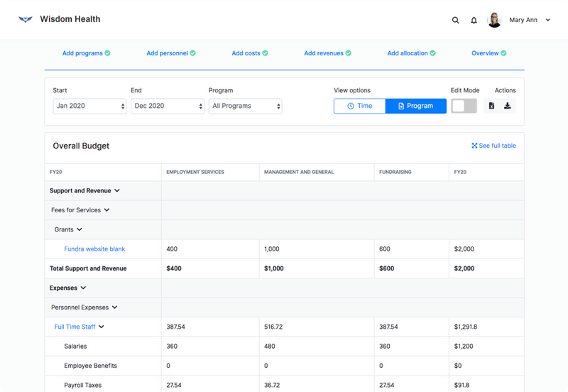Go to the Add allocation step

(x=407, y=53)
